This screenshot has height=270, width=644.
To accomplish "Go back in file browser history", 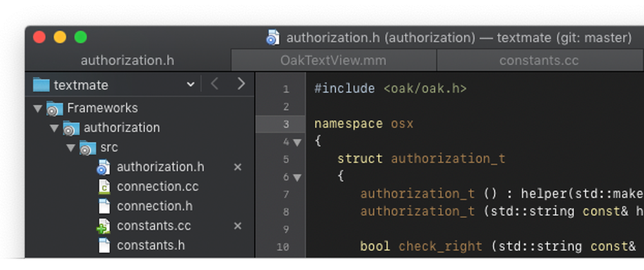I will coord(214,84).
